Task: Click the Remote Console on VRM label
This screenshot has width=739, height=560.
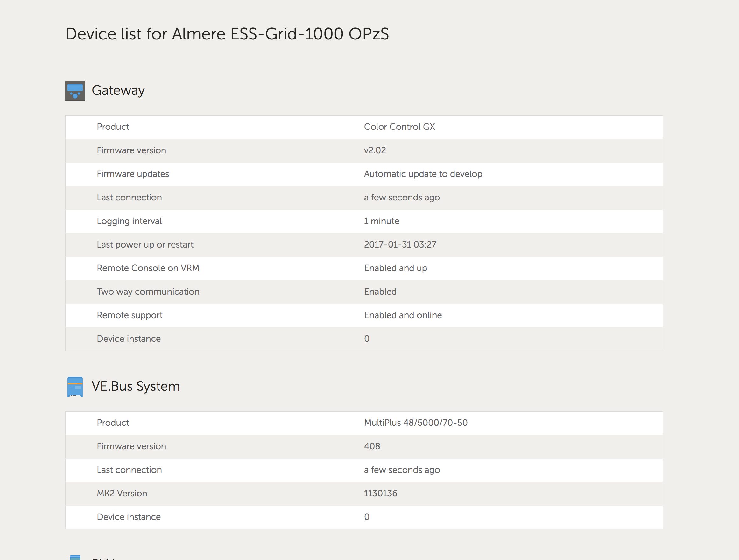Action: (148, 268)
